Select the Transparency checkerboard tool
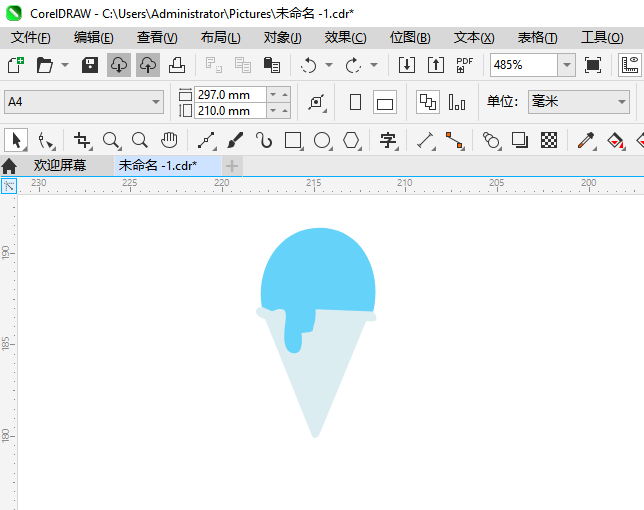Screen dimensions: 644x510 (549, 140)
